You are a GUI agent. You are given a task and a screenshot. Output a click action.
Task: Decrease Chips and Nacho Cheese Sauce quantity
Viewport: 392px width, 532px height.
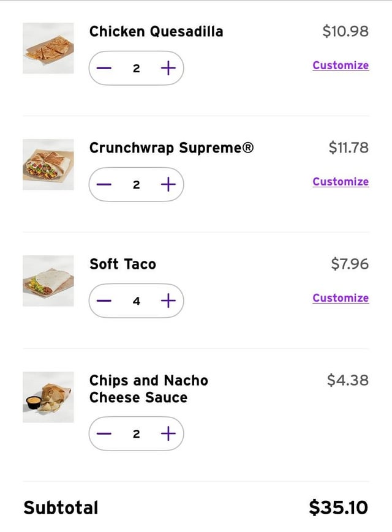(x=104, y=433)
